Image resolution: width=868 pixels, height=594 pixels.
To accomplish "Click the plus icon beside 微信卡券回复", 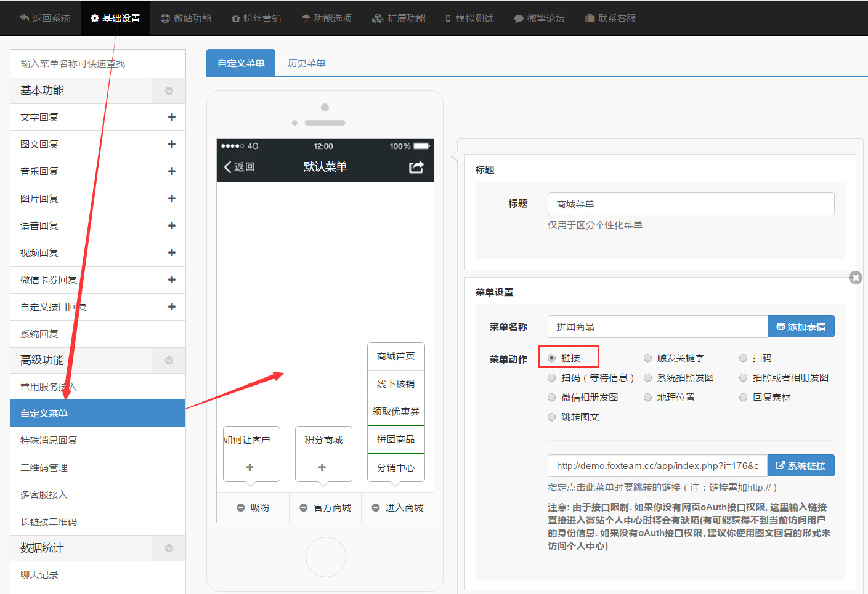I will (x=171, y=279).
